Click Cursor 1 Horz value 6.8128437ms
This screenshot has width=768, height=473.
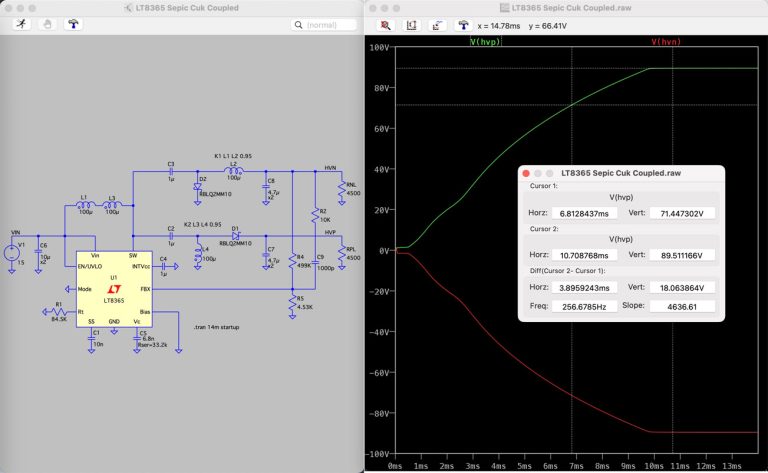point(584,213)
